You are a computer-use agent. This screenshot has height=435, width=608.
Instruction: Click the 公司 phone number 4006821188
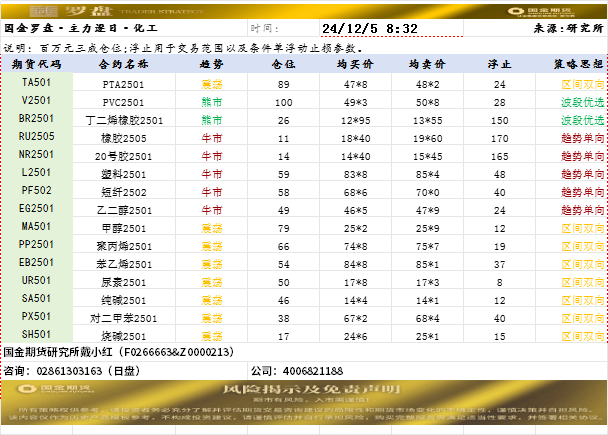click(313, 371)
